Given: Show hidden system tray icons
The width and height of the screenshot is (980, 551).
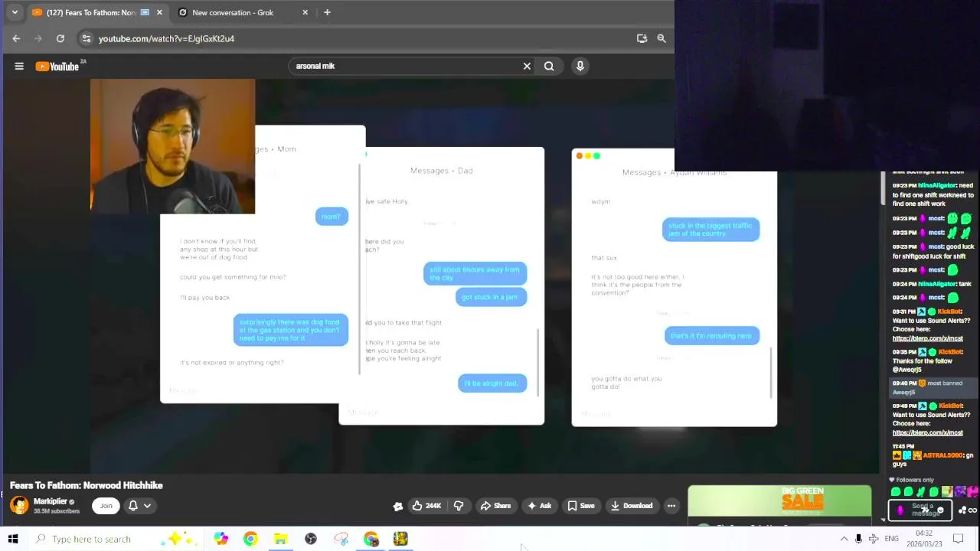Looking at the screenshot, I should 844,539.
